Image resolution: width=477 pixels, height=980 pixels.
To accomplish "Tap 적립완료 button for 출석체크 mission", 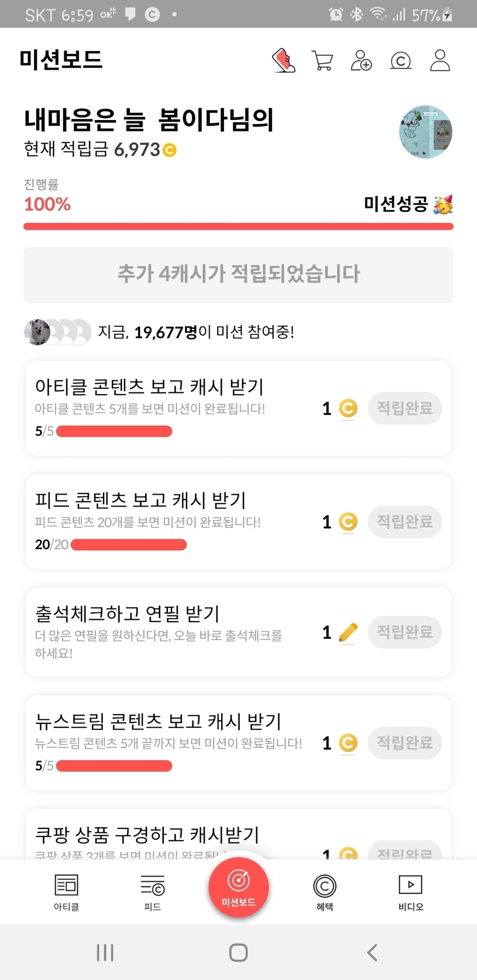I will tap(405, 632).
